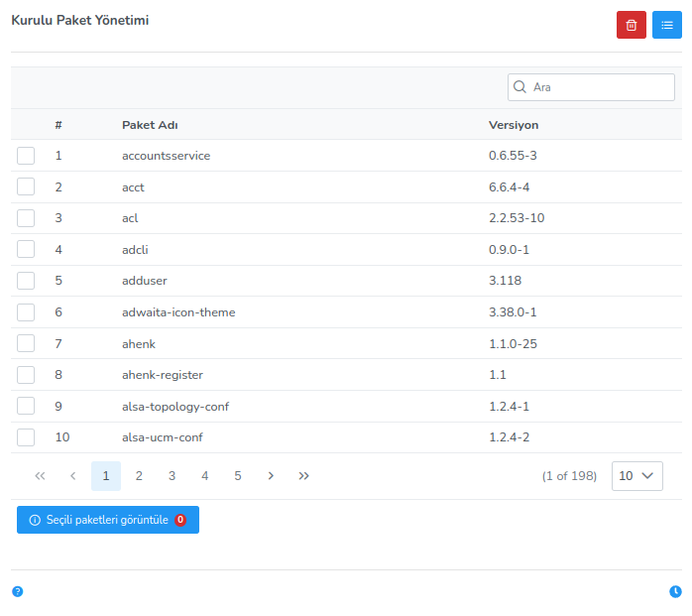Image resolution: width=692 pixels, height=616 pixels.
Task: Switch to page 5 of results
Action: click(238, 476)
